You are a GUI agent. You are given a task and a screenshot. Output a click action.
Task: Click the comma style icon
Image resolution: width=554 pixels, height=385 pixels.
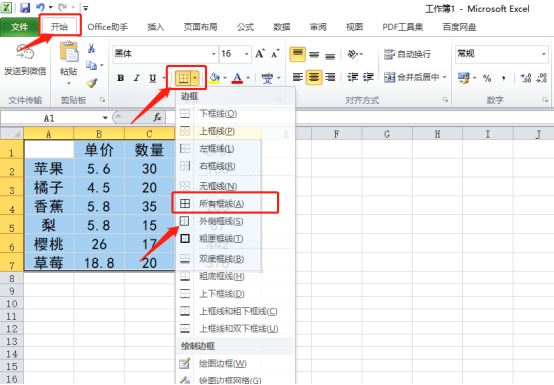click(x=503, y=78)
